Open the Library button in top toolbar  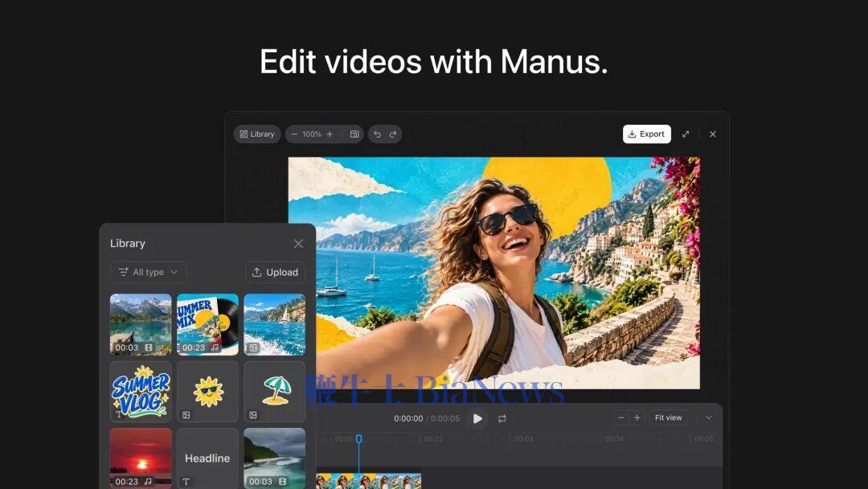257,134
